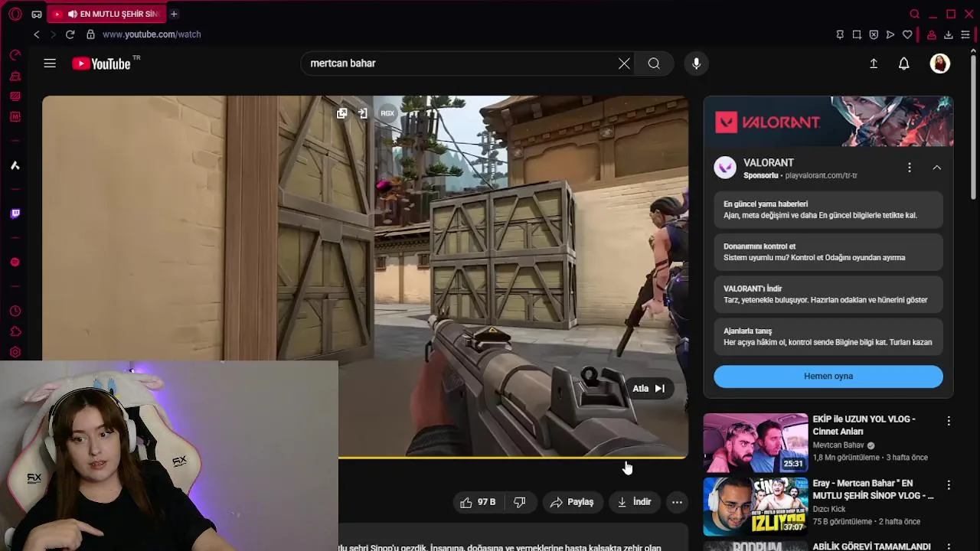980x551 pixels.
Task: Open sidebar Settings gear icon
Action: pos(15,353)
